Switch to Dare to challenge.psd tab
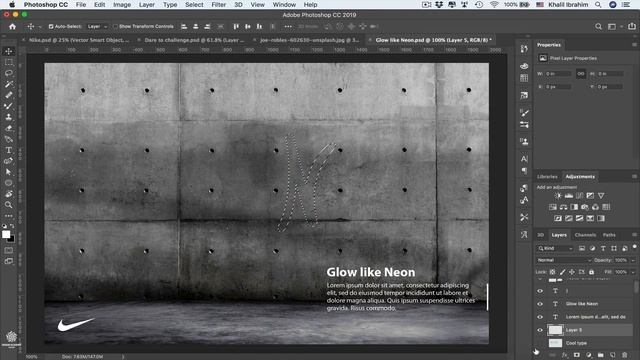This screenshot has height=360, width=640. (194, 40)
